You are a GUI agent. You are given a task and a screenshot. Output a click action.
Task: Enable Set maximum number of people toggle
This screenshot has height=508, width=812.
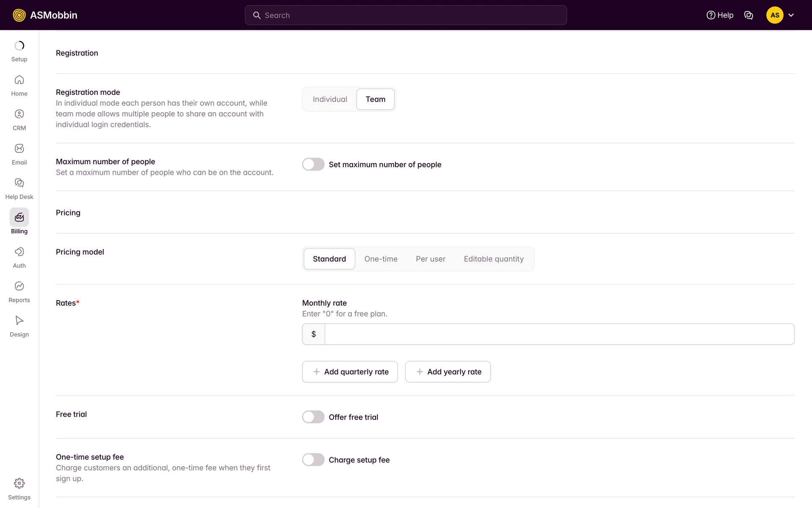[x=313, y=164]
